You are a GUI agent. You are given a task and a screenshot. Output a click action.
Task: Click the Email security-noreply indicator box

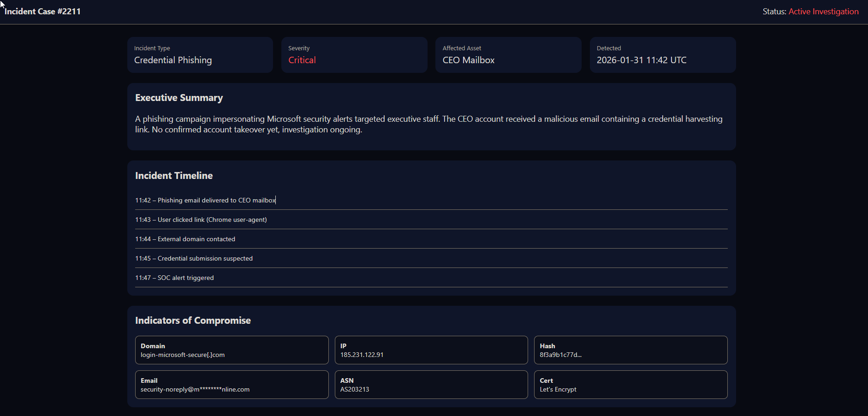[232, 385]
